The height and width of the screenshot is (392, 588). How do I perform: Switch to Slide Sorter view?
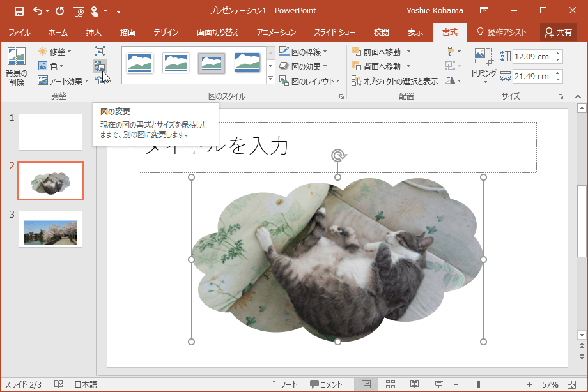390,384
